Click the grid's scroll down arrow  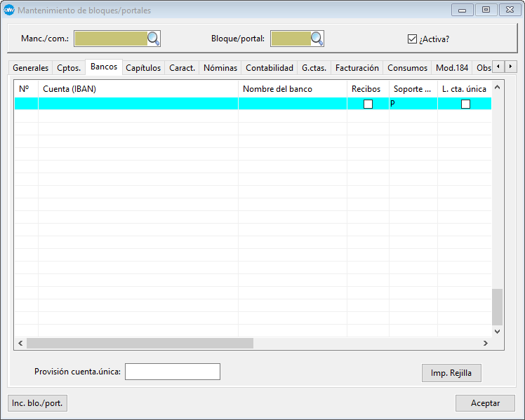click(497, 331)
